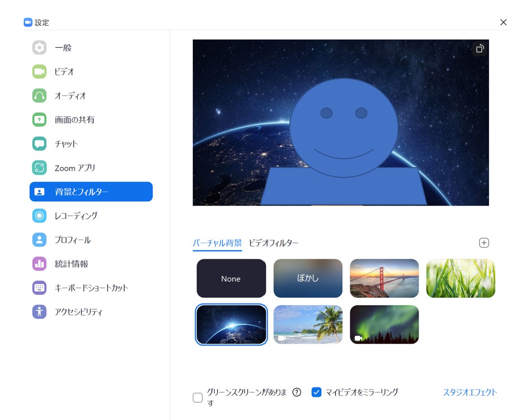Choose the green grass background
This screenshot has height=420, width=526.
pos(460,278)
